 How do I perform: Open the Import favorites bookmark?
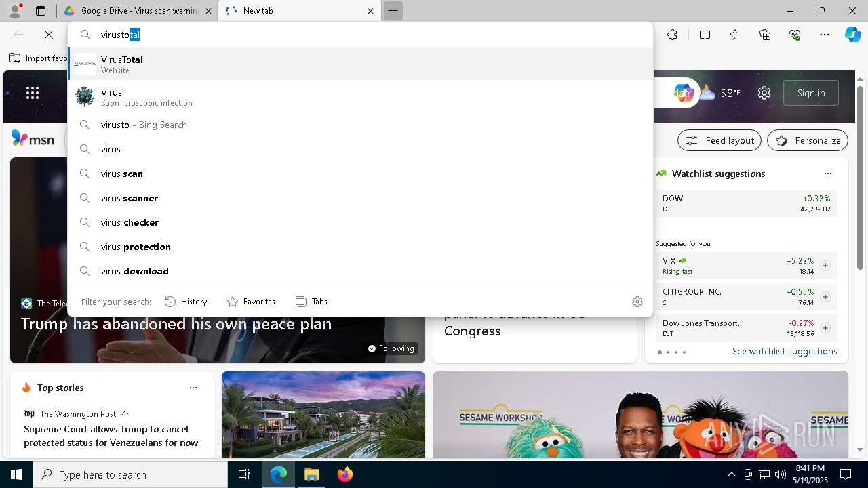[39, 58]
